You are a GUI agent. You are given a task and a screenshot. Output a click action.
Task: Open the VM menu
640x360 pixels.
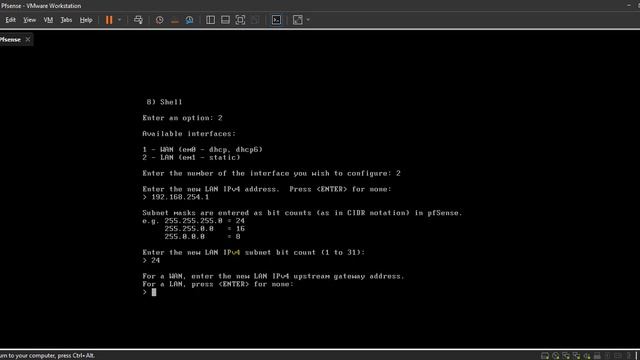pos(48,20)
